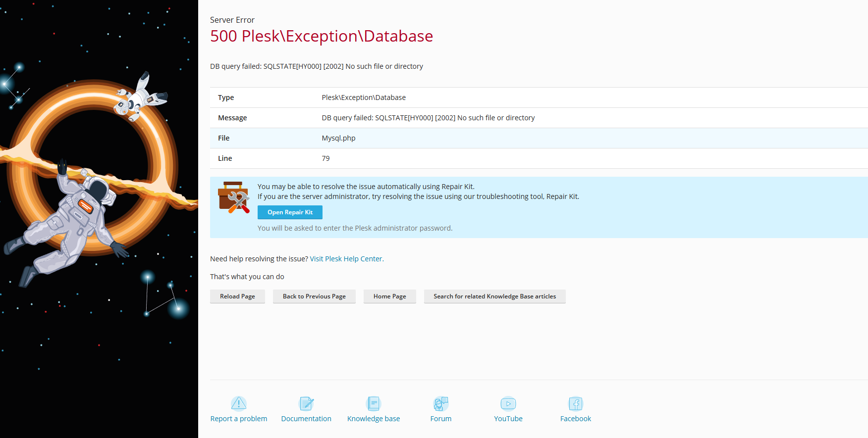Click the Home Page button
This screenshot has width=868, height=438.
coord(390,296)
